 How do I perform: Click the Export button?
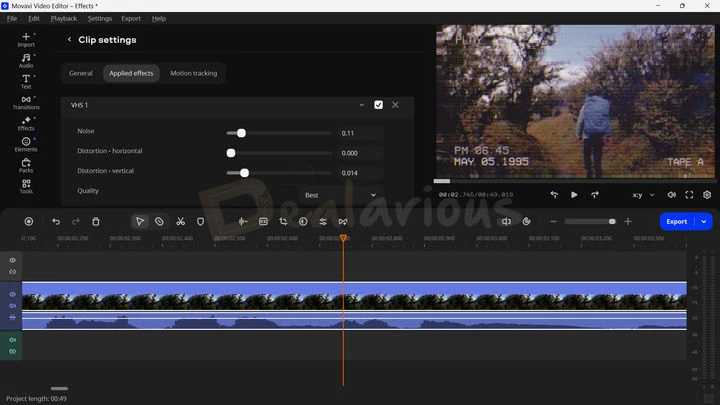tap(677, 221)
